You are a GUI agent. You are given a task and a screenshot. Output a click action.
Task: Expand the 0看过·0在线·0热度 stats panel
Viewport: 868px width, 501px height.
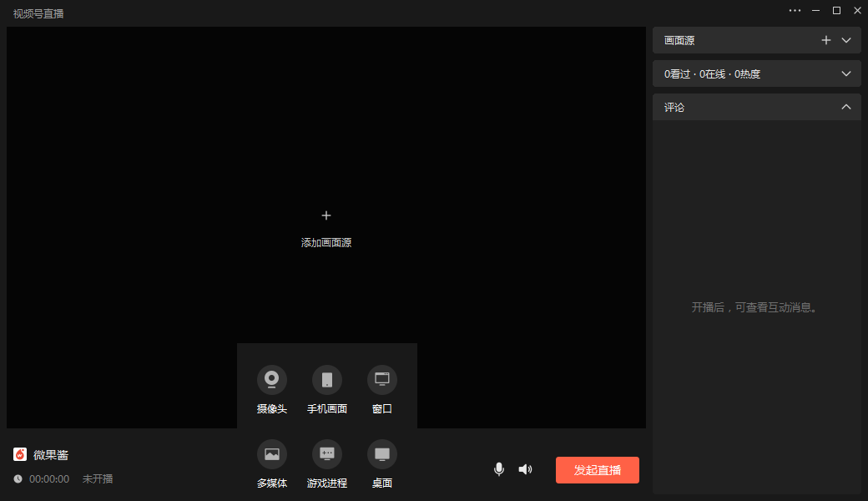tap(845, 73)
